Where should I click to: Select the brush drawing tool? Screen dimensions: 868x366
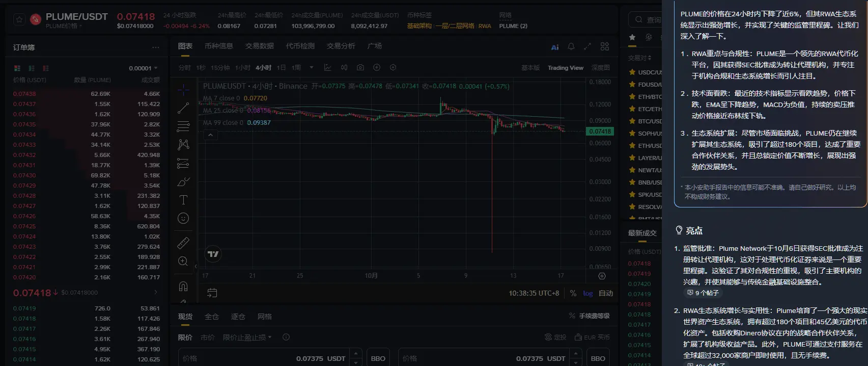click(x=183, y=181)
